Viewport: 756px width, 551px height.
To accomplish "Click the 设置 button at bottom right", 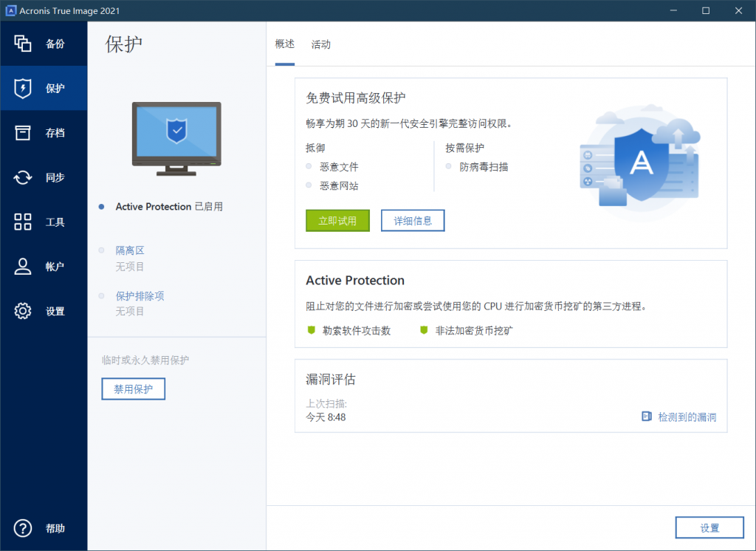I will [x=709, y=528].
